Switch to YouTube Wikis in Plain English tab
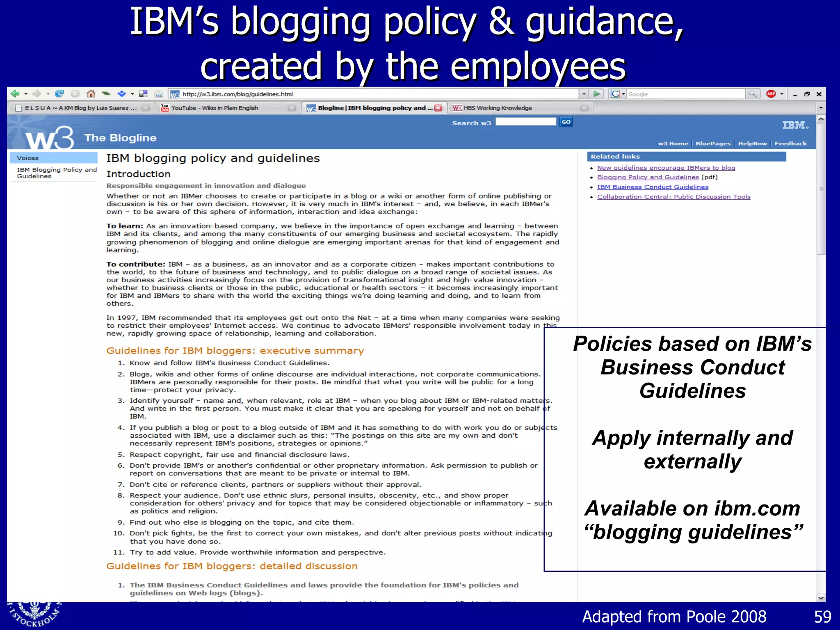The image size is (840, 630). [x=228, y=108]
